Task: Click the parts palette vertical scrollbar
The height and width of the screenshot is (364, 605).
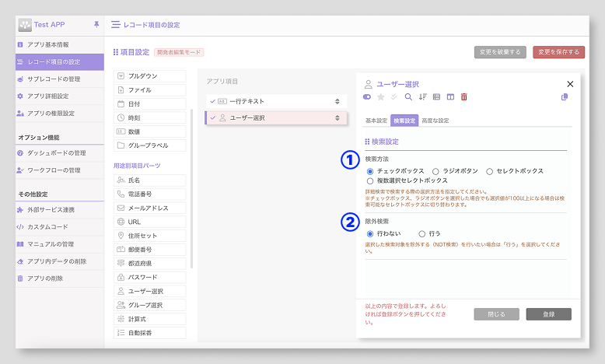Action: (192, 188)
